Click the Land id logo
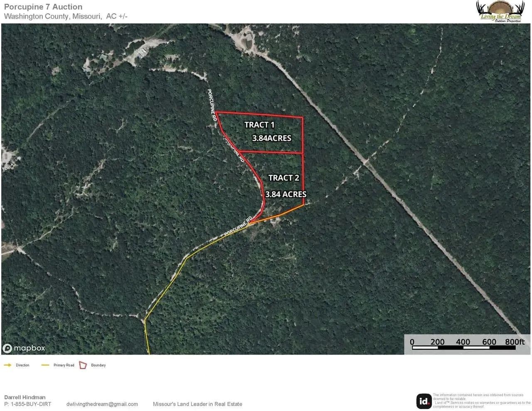Screen dimensions: 532x411 (424, 401)
